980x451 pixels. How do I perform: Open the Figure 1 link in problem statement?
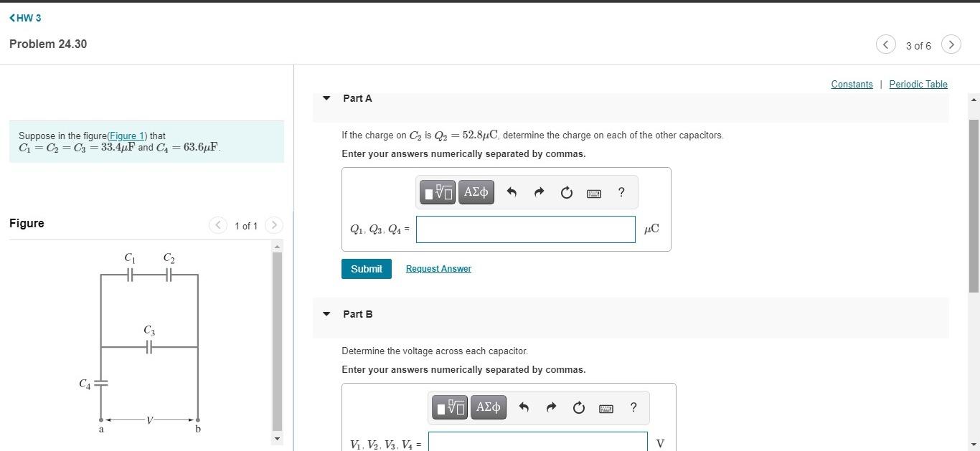[x=126, y=136]
